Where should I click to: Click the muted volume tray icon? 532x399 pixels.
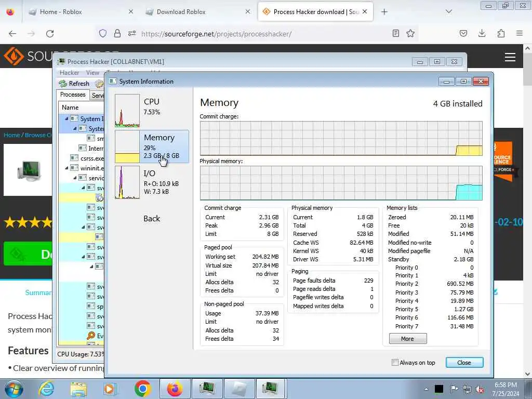point(480,389)
